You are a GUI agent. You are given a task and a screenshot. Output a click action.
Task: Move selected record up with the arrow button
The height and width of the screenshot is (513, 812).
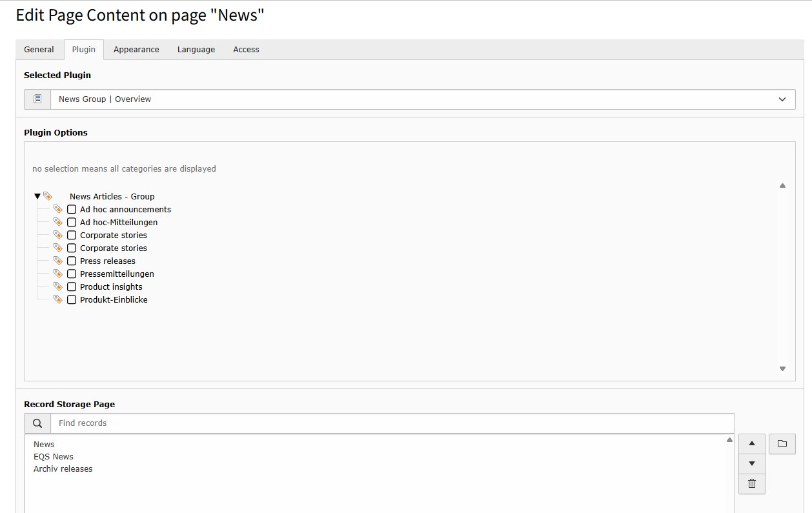751,444
